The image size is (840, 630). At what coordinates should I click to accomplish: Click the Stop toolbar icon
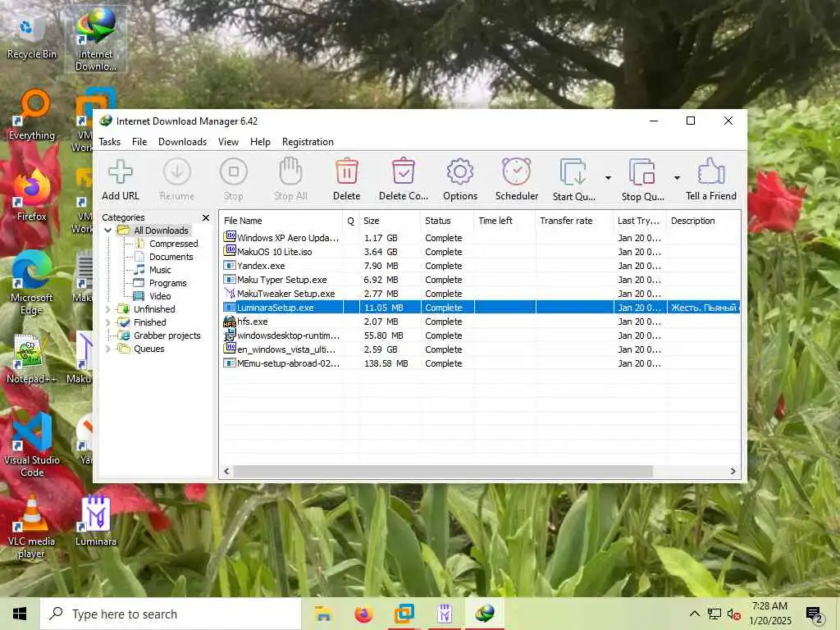pos(234,172)
